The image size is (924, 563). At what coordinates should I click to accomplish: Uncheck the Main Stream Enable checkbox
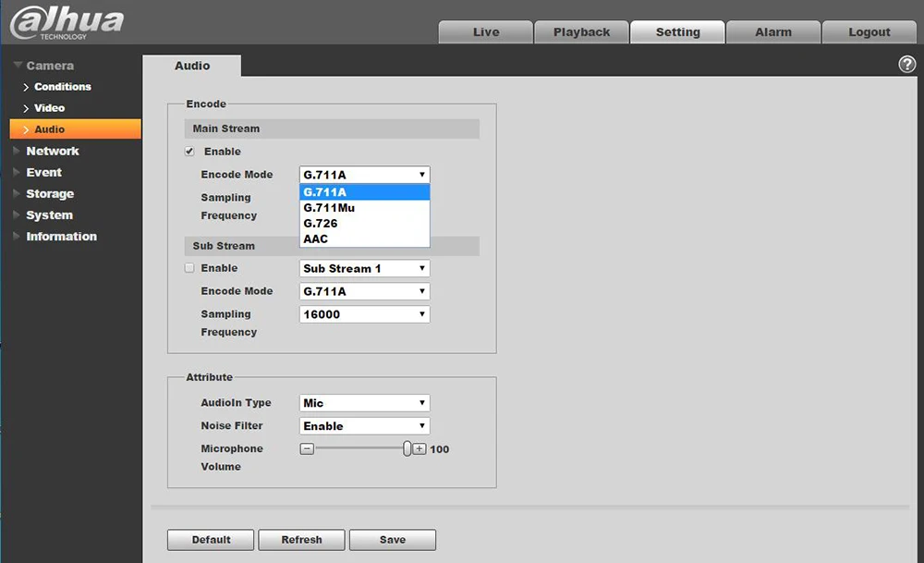point(189,152)
